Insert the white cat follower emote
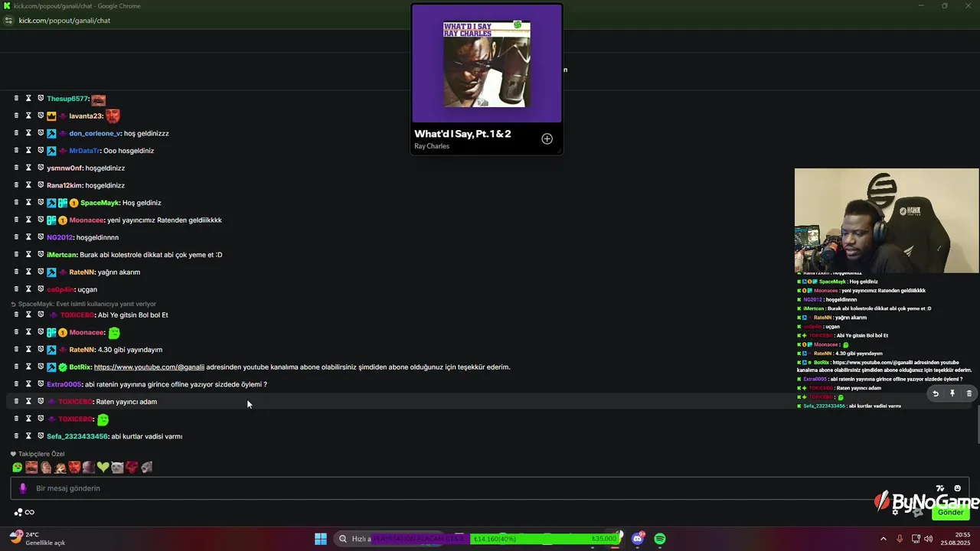The height and width of the screenshot is (551, 980). click(117, 467)
